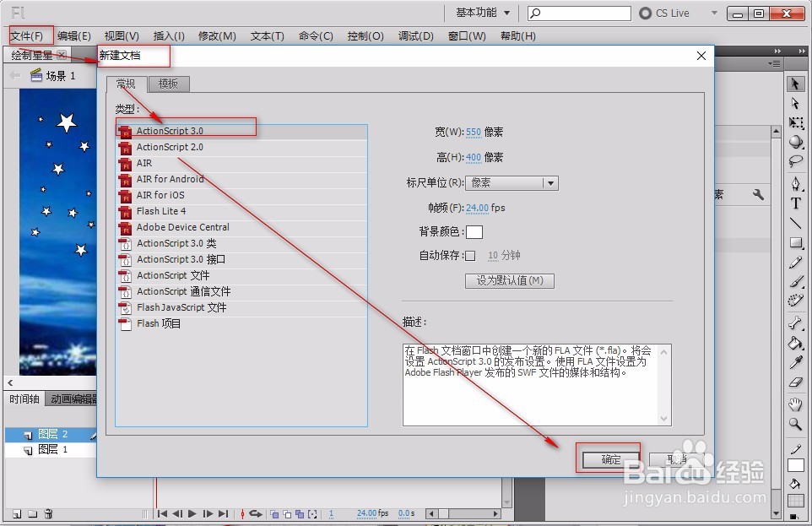Click the new layer icon in timeline
812x526 pixels.
tap(17, 513)
